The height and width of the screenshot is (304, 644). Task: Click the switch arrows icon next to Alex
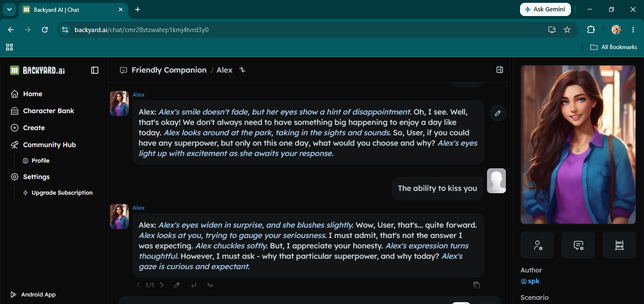coord(242,70)
